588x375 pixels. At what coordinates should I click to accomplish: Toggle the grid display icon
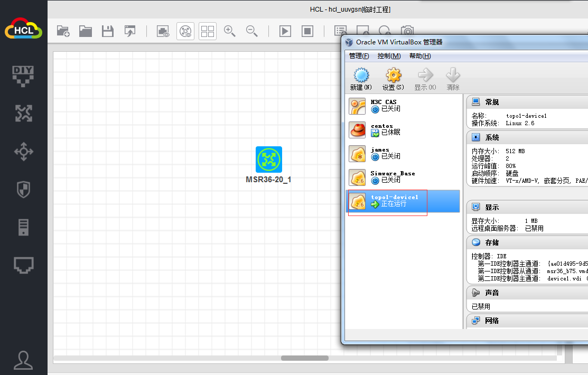point(208,31)
